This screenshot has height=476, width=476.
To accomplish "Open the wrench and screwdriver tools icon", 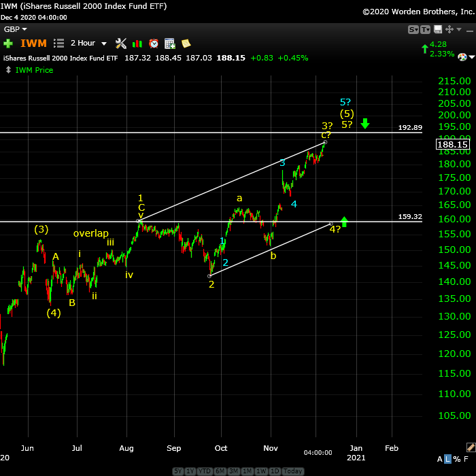I will (121, 44).
